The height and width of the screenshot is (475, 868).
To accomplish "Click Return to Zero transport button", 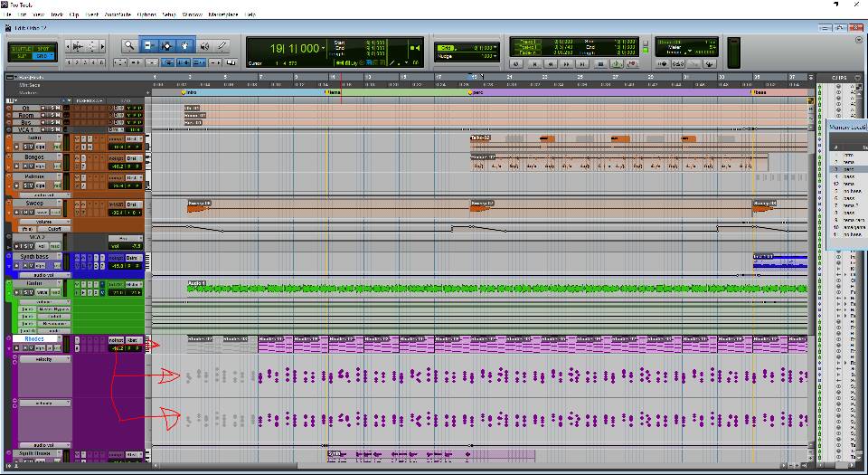I will tap(533, 64).
